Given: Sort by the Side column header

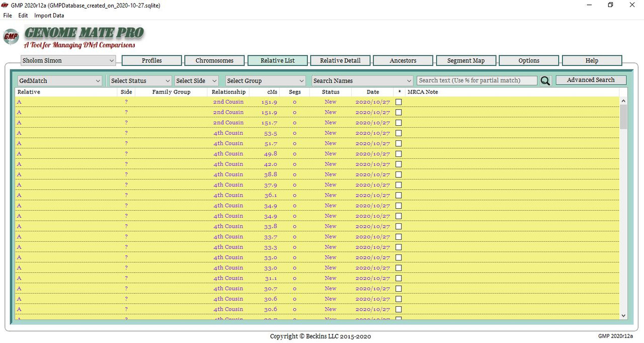Looking at the screenshot, I should tap(126, 92).
